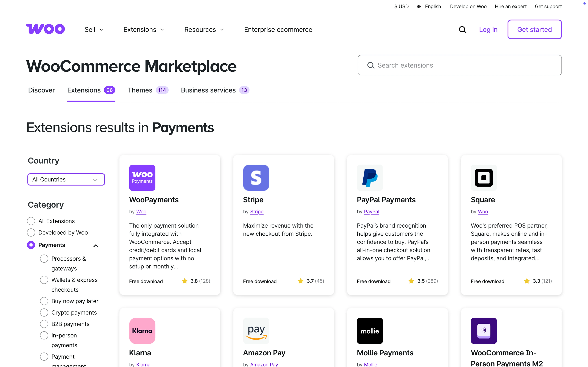Open the Amazon Pay card title
Image resolution: width=588 pixels, height=367 pixels.
pyautogui.click(x=264, y=353)
